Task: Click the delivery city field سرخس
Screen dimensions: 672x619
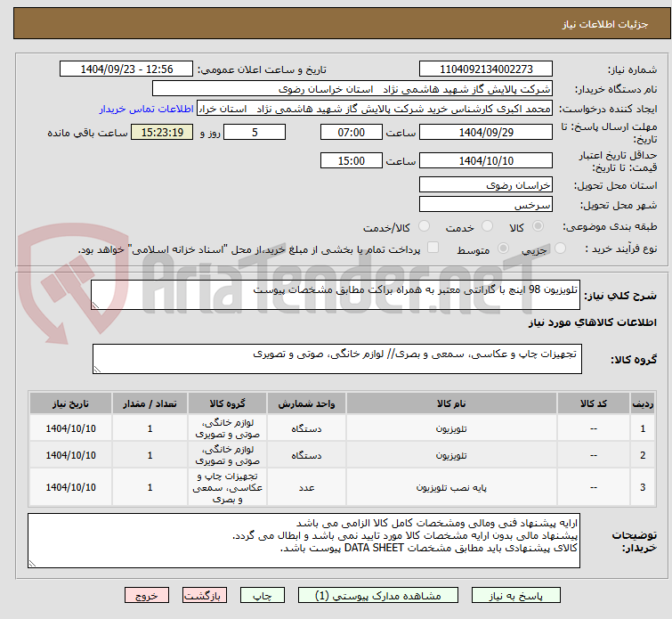Action: tap(486, 204)
